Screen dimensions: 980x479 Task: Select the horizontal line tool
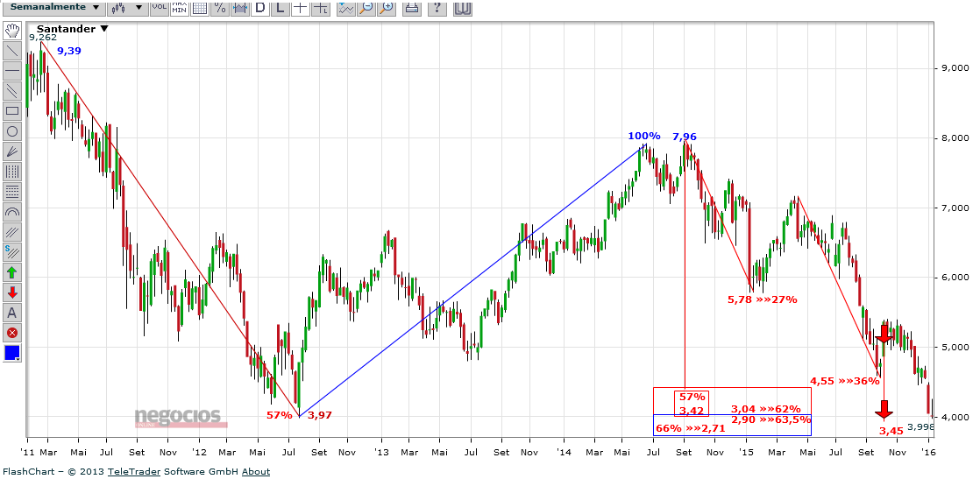[x=12, y=71]
